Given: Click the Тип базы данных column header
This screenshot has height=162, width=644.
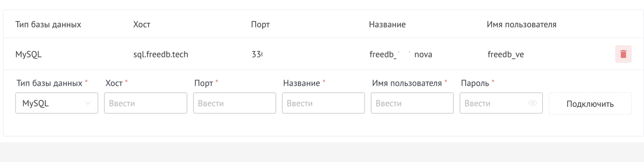Looking at the screenshot, I should 48,25.
